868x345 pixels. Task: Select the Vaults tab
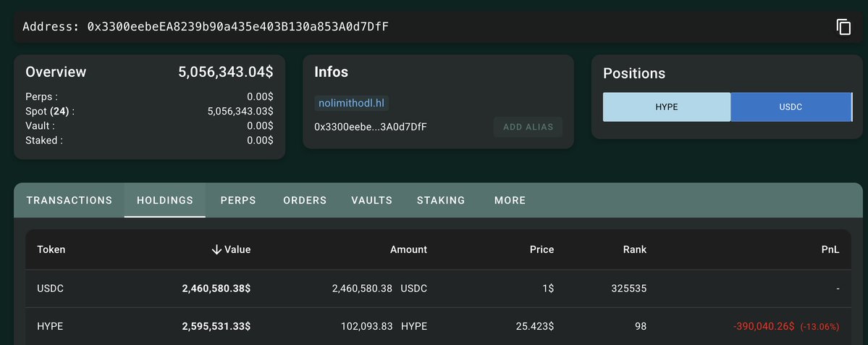[371, 200]
